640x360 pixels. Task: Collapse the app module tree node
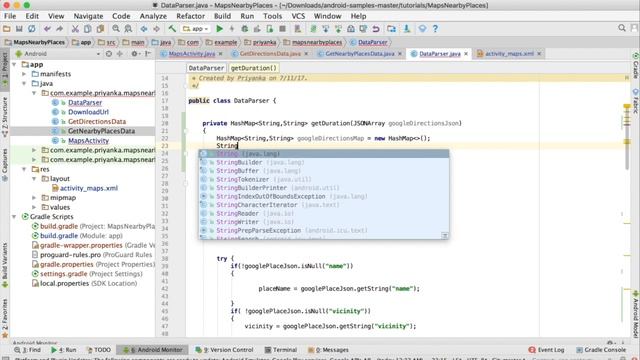coord(15,64)
